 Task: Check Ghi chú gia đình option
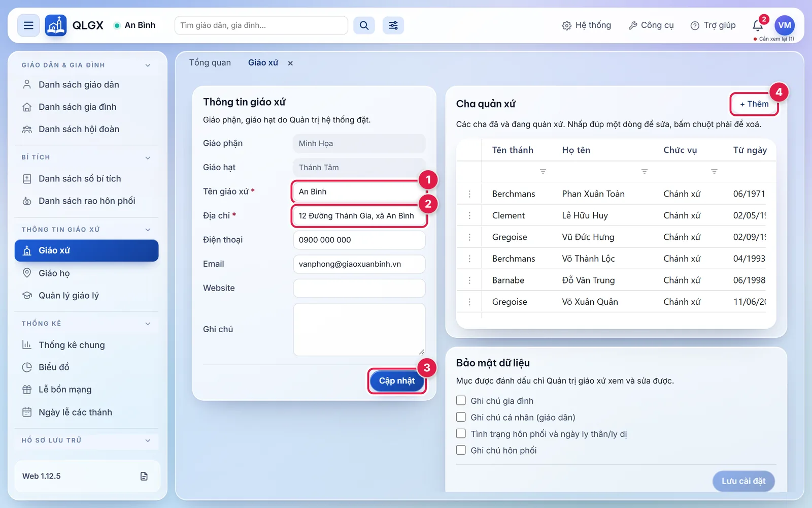pos(461,400)
